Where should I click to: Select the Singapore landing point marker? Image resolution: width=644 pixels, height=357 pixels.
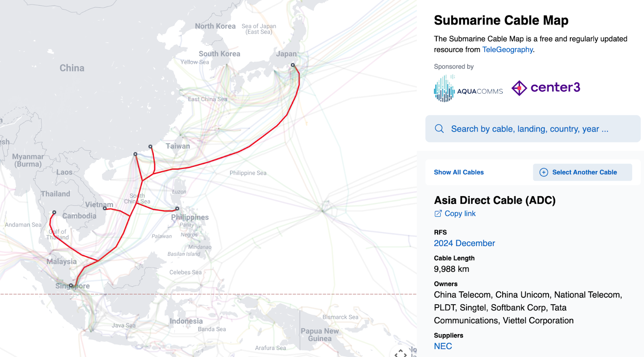coord(71,285)
